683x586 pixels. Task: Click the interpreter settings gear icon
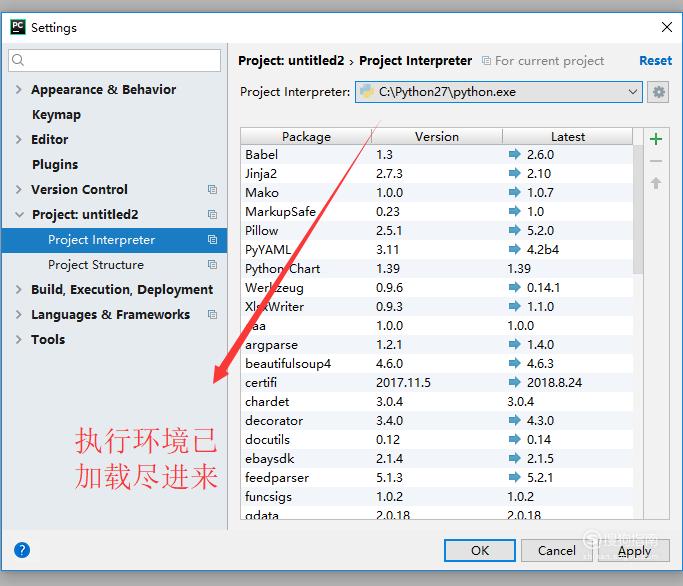(x=658, y=92)
